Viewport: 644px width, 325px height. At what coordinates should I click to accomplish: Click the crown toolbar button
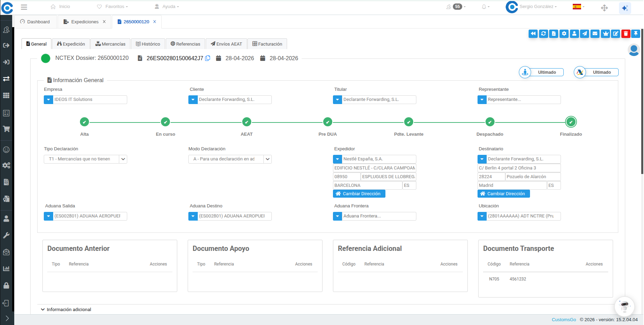[605, 34]
